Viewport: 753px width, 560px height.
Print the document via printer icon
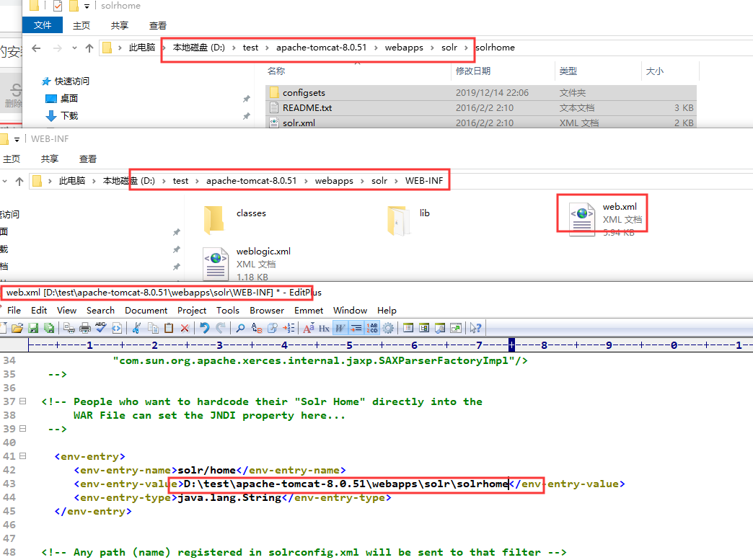[x=85, y=328]
